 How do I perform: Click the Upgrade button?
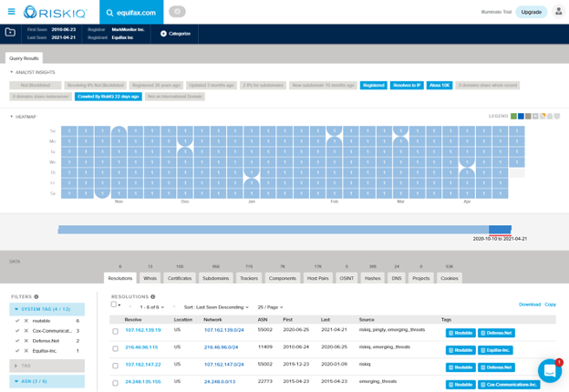point(531,12)
